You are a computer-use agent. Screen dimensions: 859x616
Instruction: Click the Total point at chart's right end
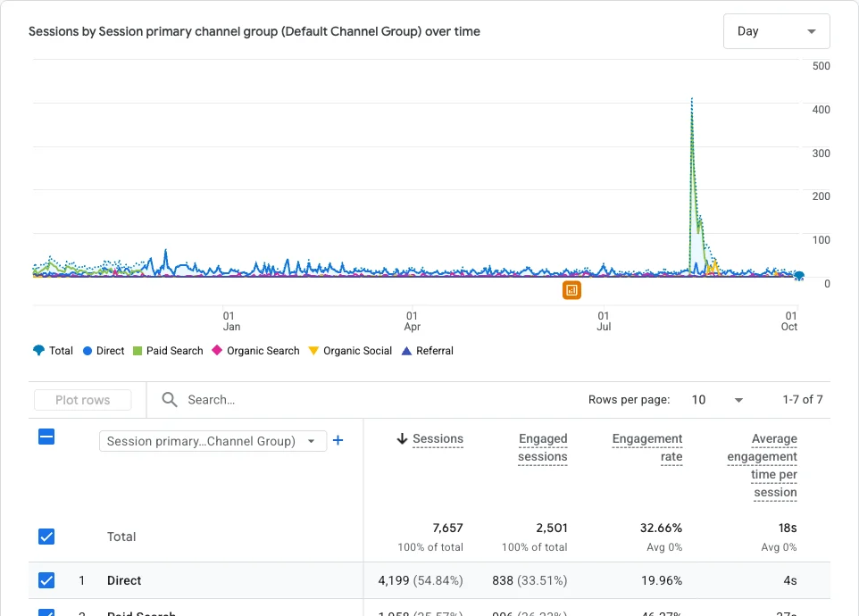799,276
